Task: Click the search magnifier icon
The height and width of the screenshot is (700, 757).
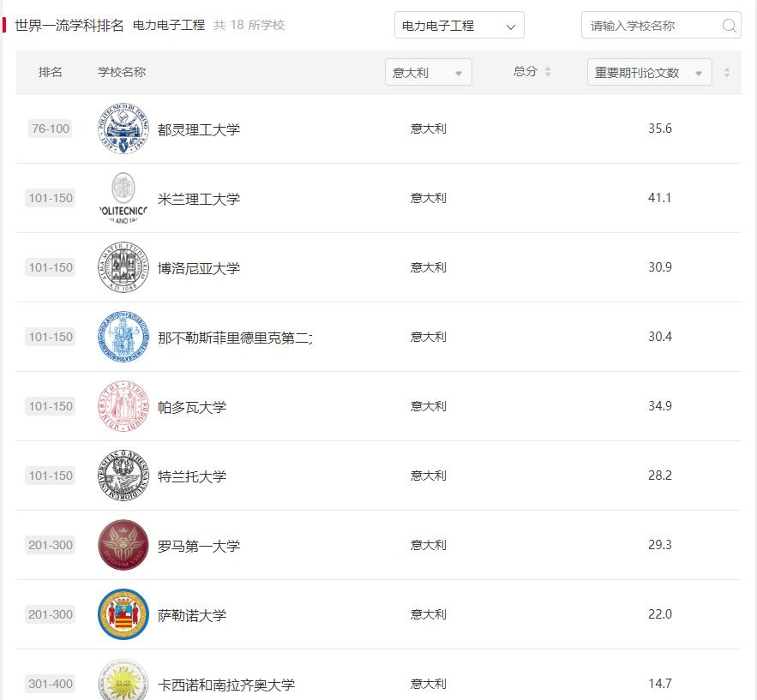Action: click(x=729, y=26)
